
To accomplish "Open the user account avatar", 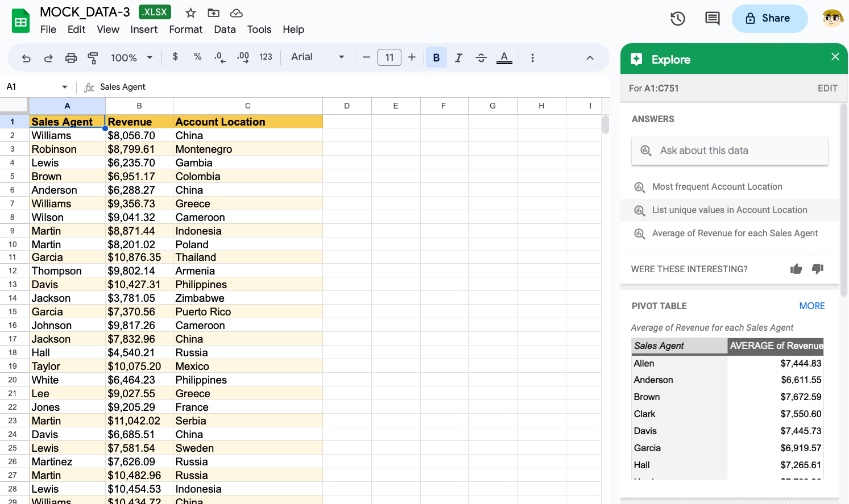I will coord(833,18).
